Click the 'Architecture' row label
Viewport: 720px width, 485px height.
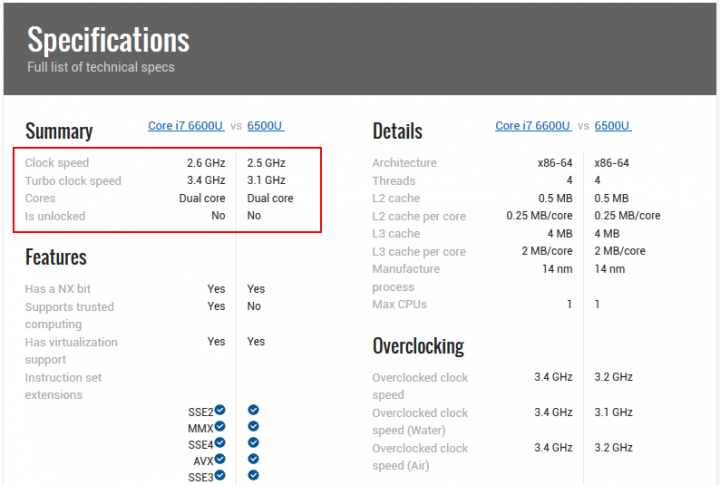[405, 163]
